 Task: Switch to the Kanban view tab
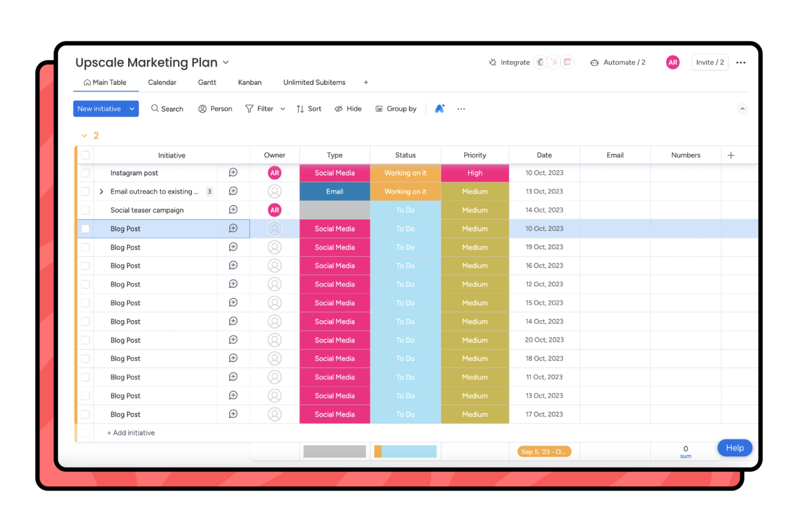[249, 82]
